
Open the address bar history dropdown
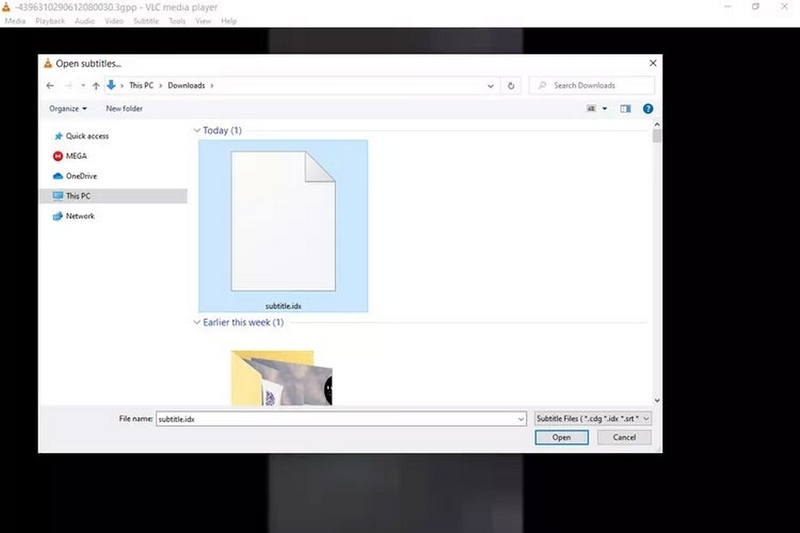click(490, 86)
